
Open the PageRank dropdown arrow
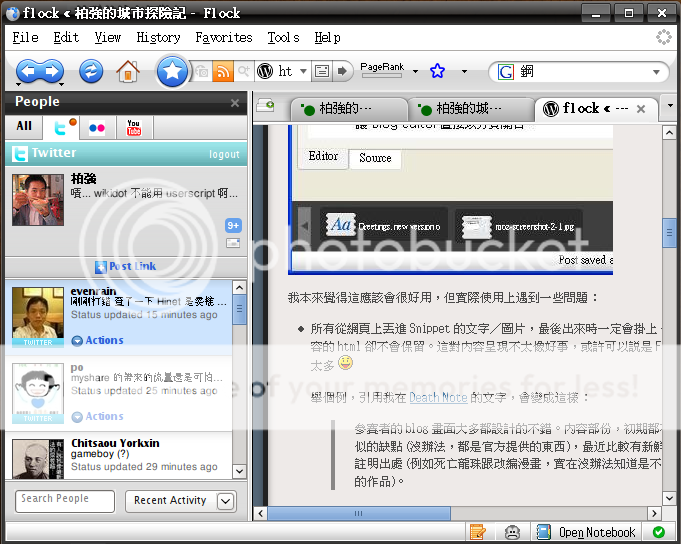(415, 71)
